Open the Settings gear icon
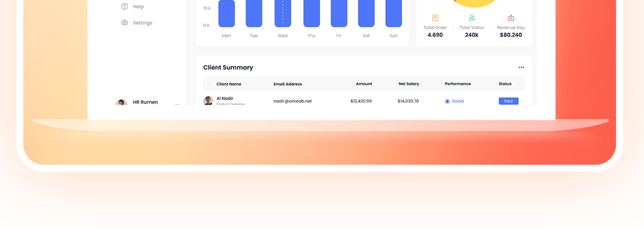This screenshot has height=229, width=644. (x=125, y=23)
